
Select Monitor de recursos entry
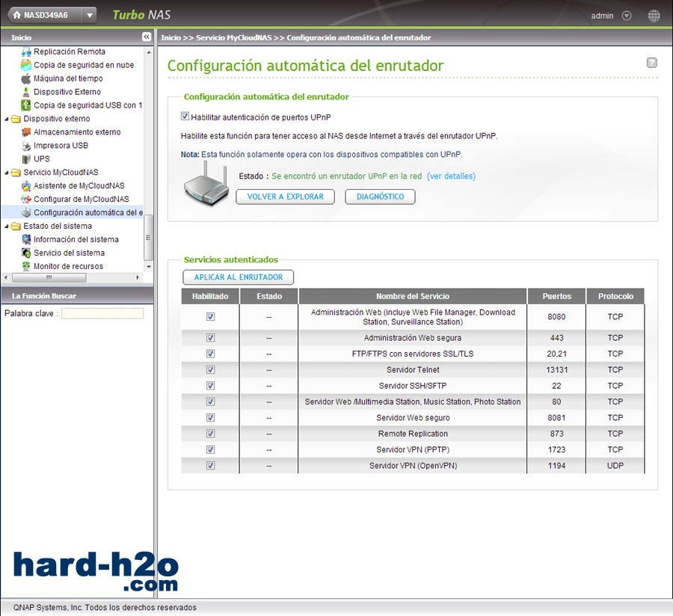68,266
